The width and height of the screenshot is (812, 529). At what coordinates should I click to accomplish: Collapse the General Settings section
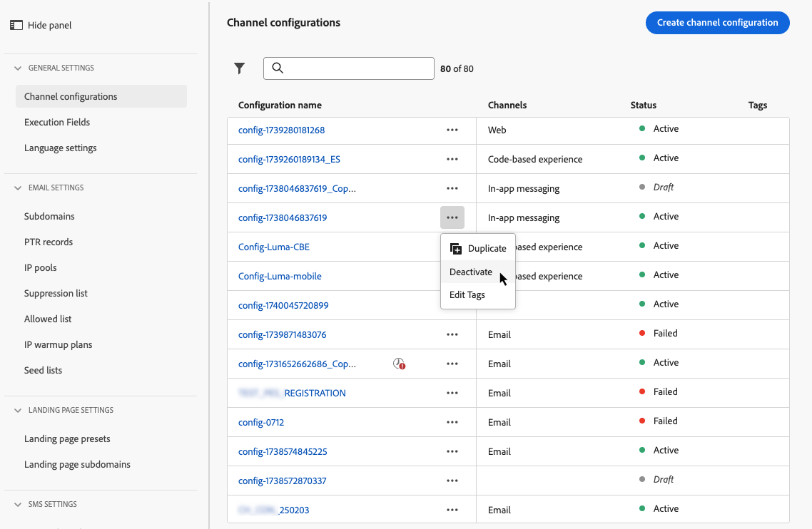[18, 68]
